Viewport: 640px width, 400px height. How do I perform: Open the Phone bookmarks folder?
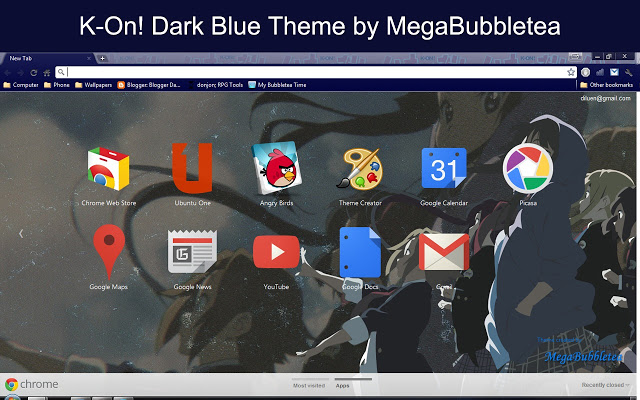click(x=57, y=85)
